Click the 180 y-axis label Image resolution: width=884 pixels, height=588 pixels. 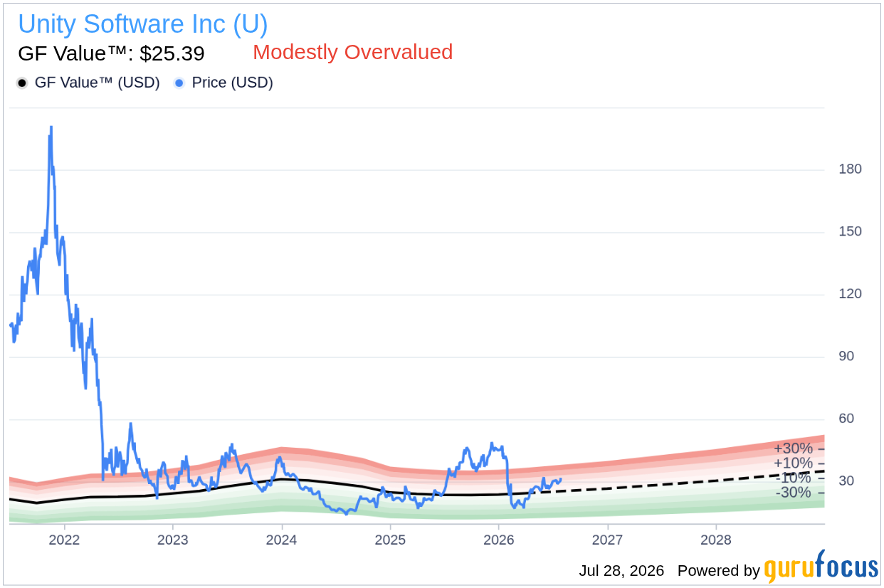coord(850,169)
